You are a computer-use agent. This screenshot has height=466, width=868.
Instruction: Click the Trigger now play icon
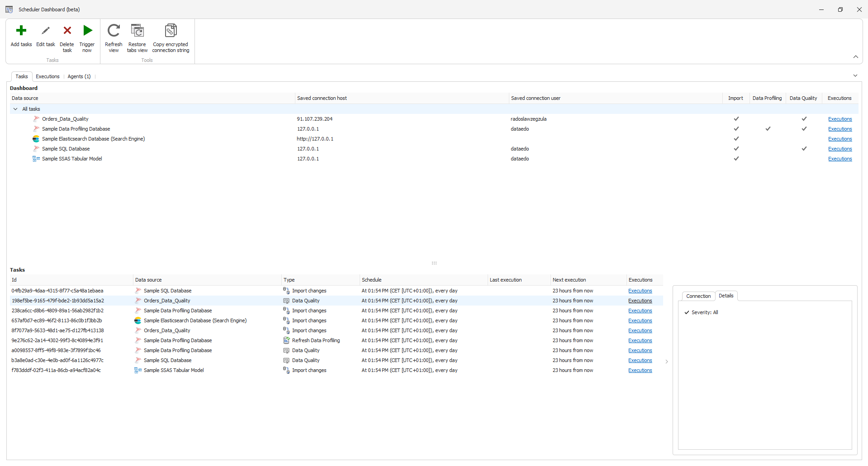88,30
